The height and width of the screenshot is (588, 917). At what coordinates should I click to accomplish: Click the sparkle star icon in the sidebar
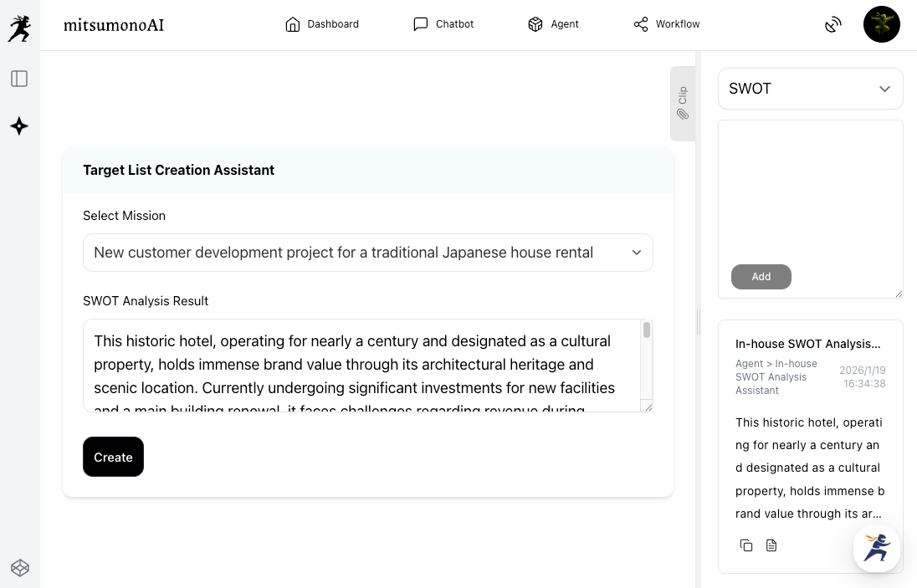tap(19, 126)
